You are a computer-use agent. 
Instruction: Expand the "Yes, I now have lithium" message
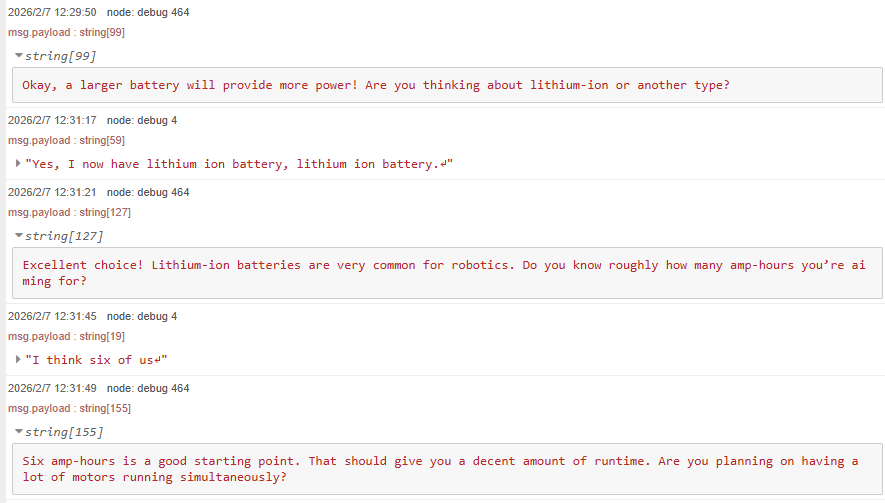tap(19, 164)
